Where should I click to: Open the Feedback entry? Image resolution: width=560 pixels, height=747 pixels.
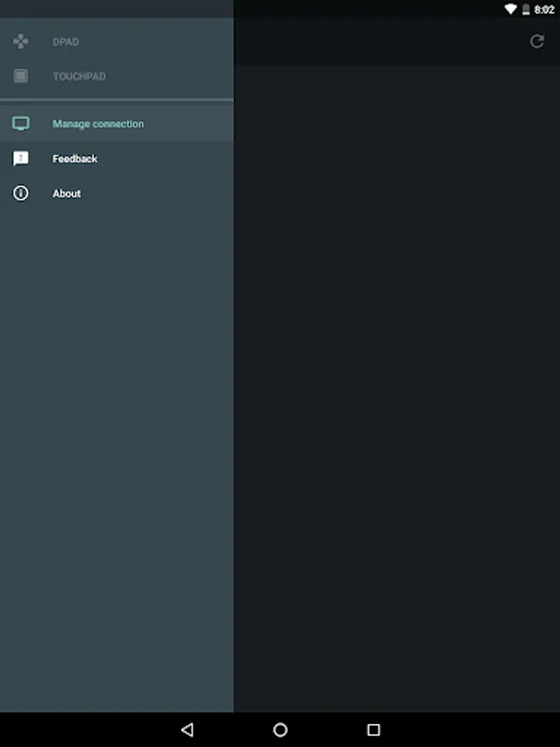click(117, 159)
